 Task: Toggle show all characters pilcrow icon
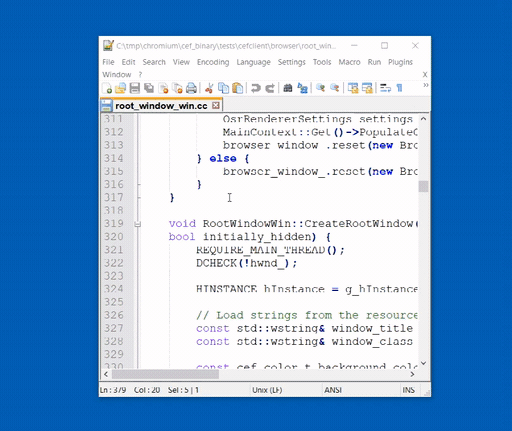[399, 88]
